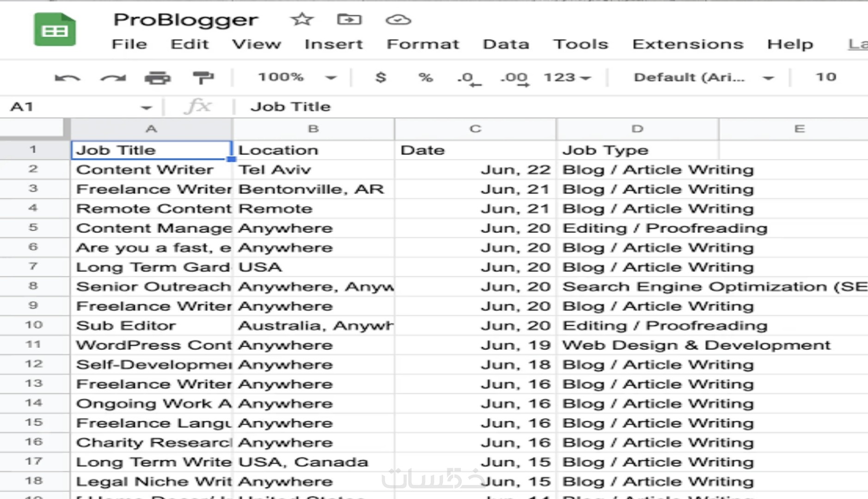
Task: Star the ProBlogger spreadsheet
Action: tap(302, 19)
